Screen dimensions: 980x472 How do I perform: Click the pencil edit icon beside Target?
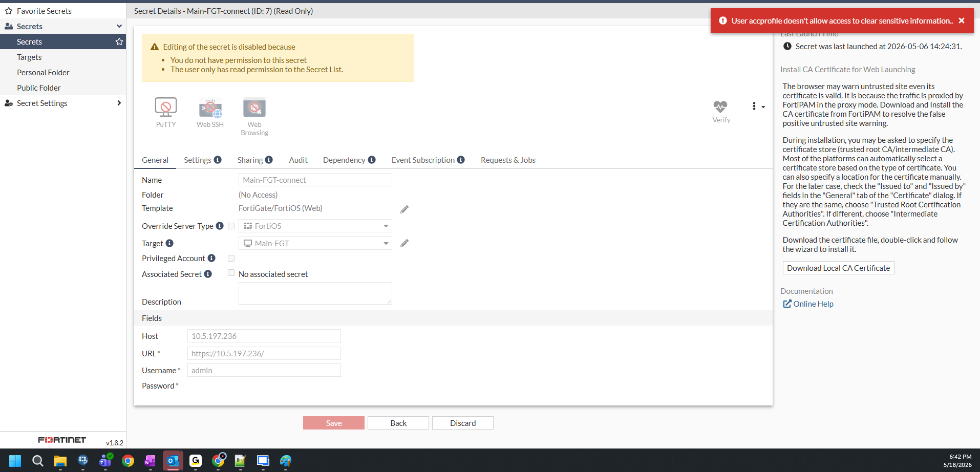point(404,243)
